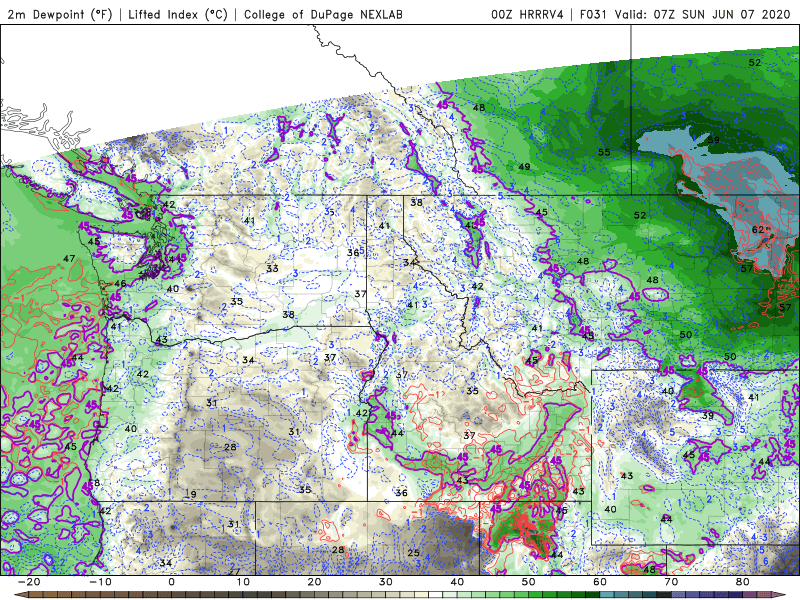800x600 pixels.
Task: Click the -20 label on the color scale
Action: (x=28, y=582)
